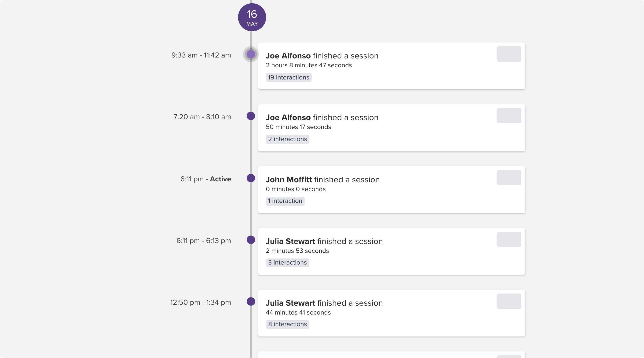Click gray button on Joe Alfonso's 2-hour session card

(509, 54)
